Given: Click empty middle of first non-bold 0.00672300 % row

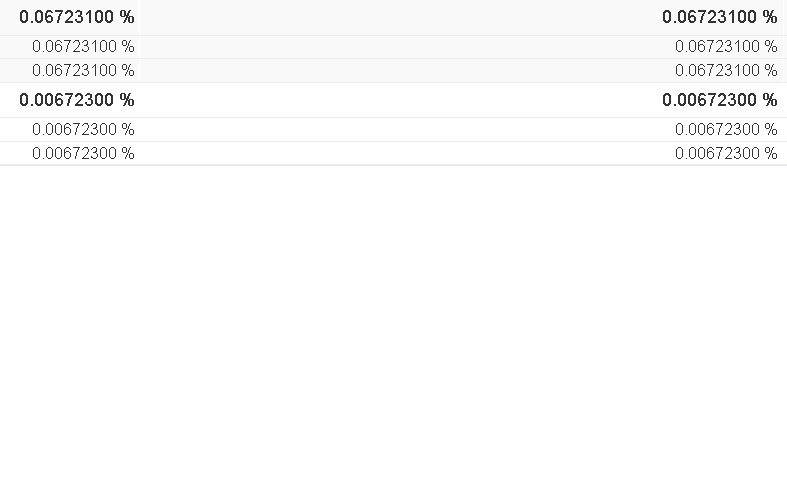Looking at the screenshot, I should pyautogui.click(x=397, y=130).
